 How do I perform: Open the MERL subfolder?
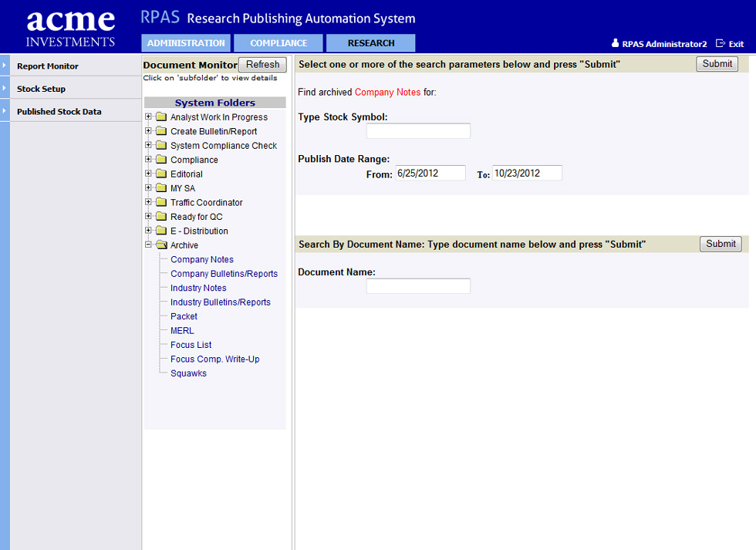(182, 330)
